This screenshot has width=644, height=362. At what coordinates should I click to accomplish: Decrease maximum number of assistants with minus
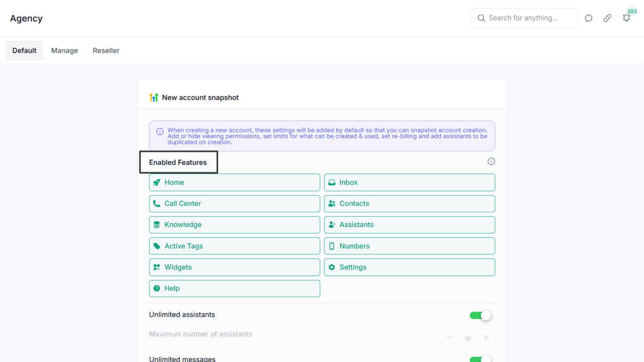[x=449, y=338]
